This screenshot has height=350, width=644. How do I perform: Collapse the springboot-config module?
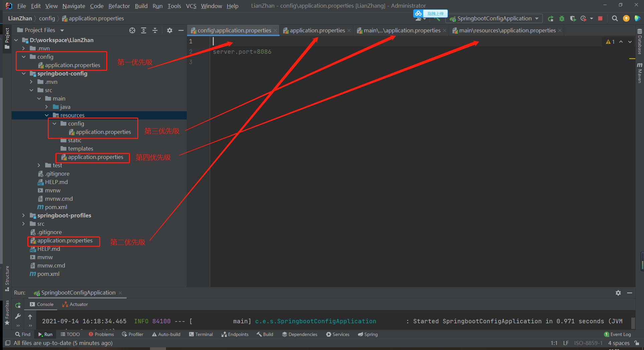coord(24,73)
